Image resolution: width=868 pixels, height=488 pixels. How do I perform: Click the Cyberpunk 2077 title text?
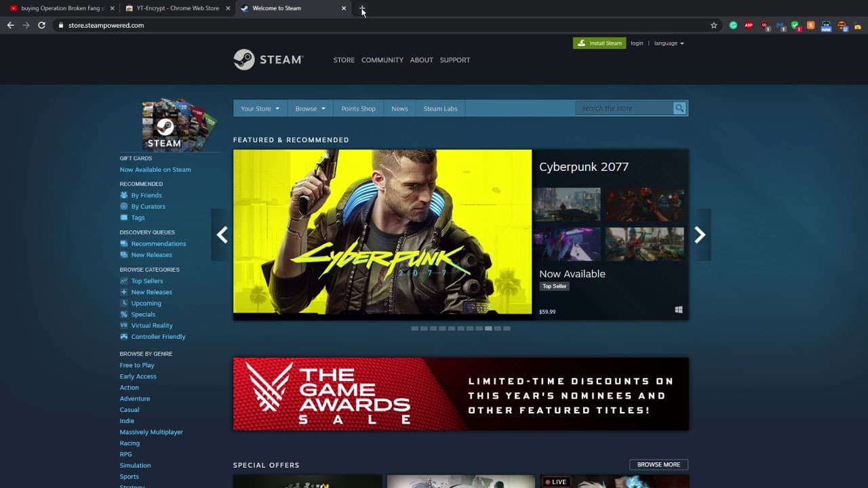click(584, 167)
